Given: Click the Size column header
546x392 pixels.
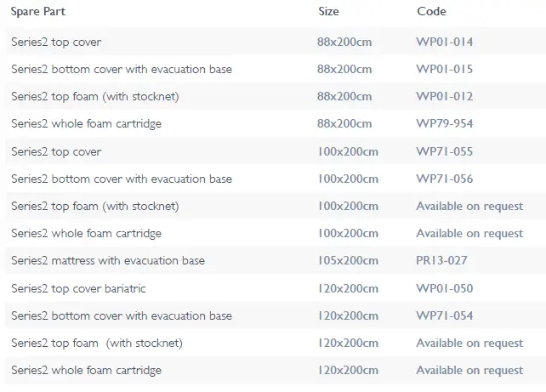Looking at the screenshot, I should [328, 12].
